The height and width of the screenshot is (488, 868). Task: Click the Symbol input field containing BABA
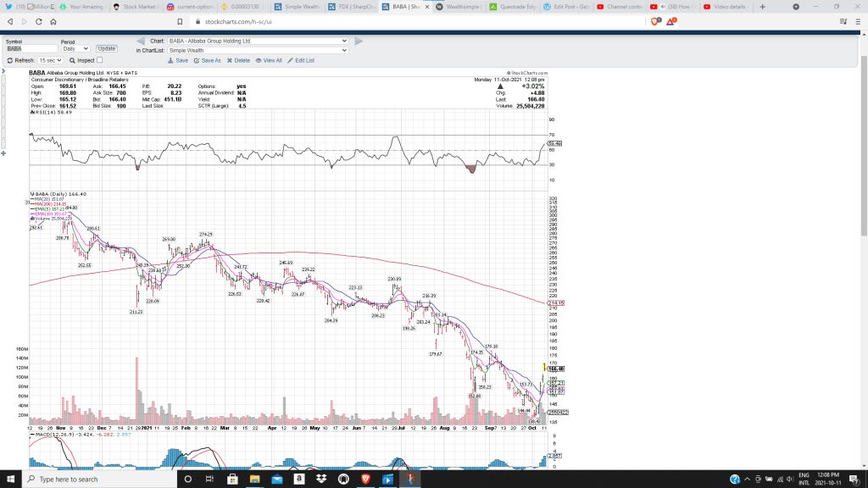pos(31,48)
